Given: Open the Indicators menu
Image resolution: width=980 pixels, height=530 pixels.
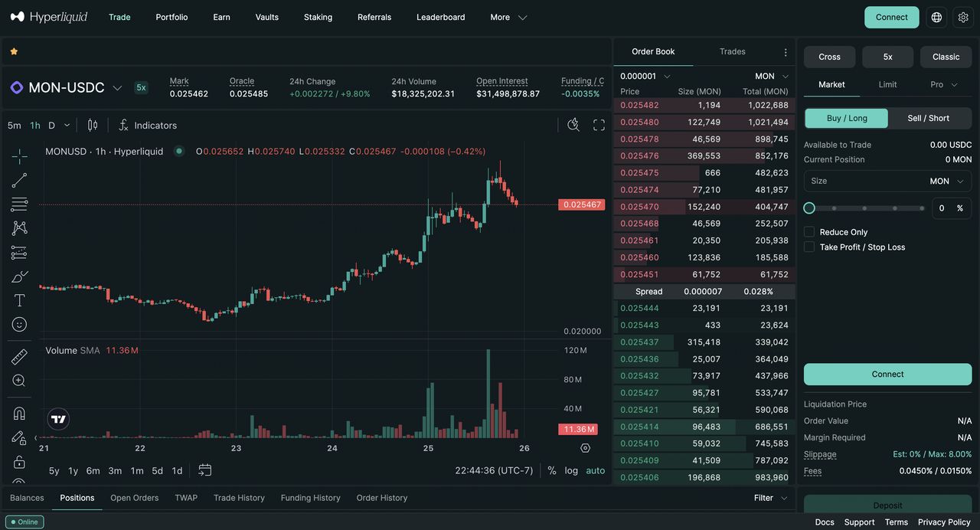Looking at the screenshot, I should click(148, 125).
